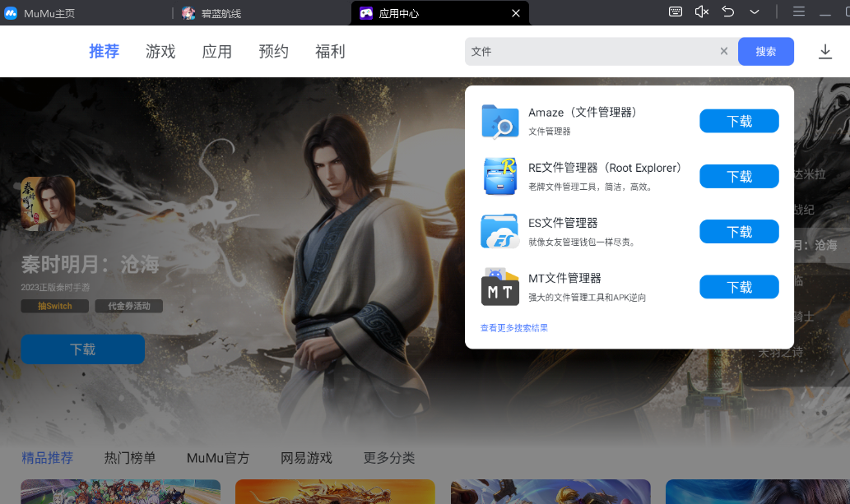Click the MT文件管理器 title text
This screenshot has height=504, width=850.
click(x=564, y=278)
